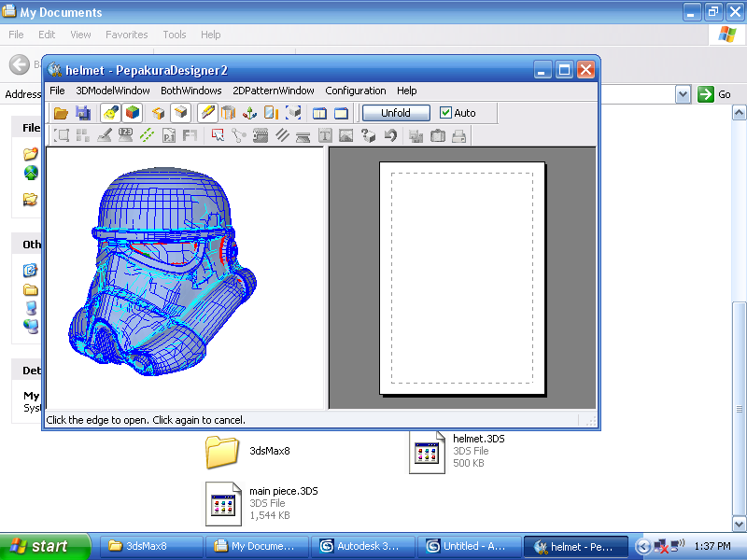Click the 3D axis orientation icon
This screenshot has height=560, width=747.
pos(249,113)
